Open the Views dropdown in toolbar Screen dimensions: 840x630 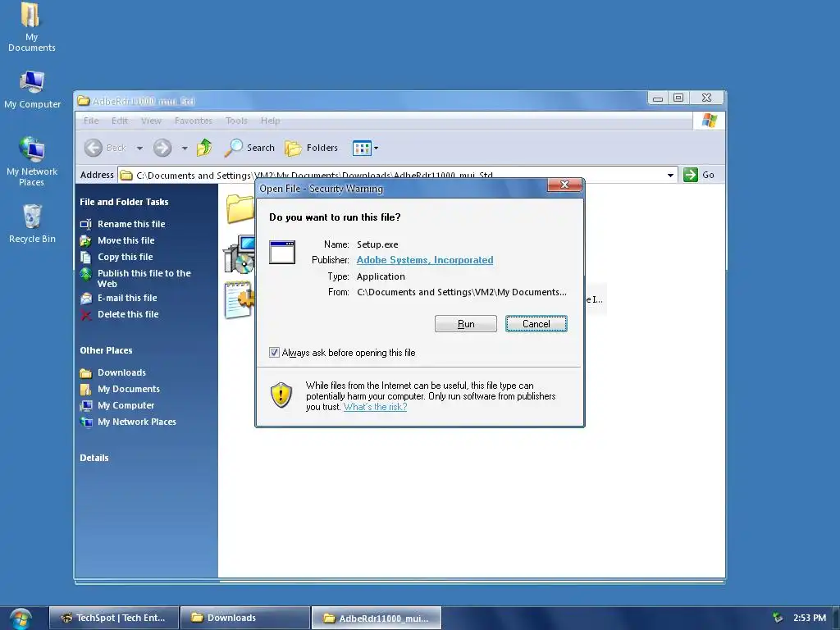[x=365, y=148]
